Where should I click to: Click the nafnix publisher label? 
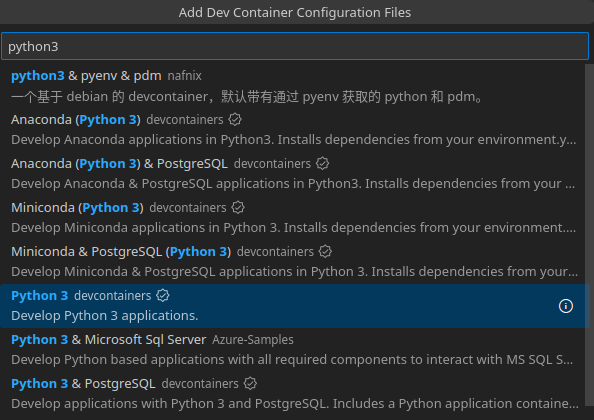click(184, 76)
